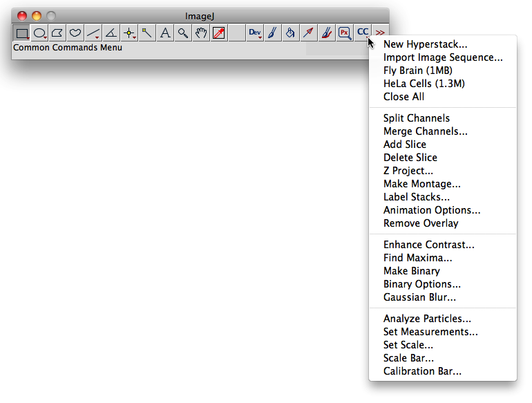This screenshot has height=403, width=532.
Task: Close the ImageJ window with red button
Action: tap(22, 16)
